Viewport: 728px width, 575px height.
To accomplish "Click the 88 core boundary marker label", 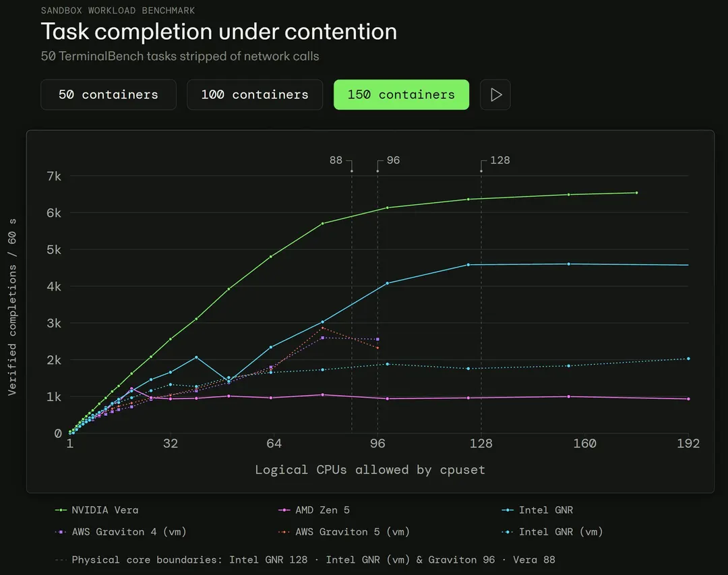I will pyautogui.click(x=336, y=160).
